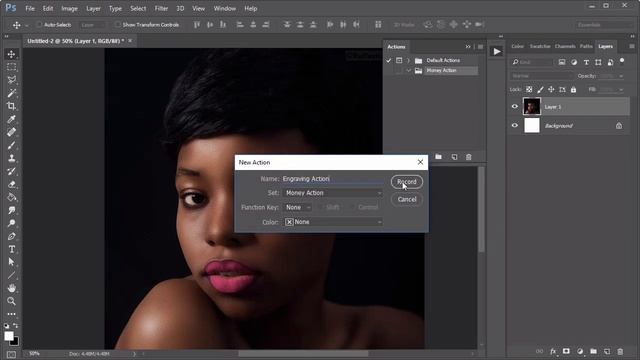This screenshot has height=360, width=640.
Task: Open the Color dropdown showing None
Action: click(x=333, y=222)
